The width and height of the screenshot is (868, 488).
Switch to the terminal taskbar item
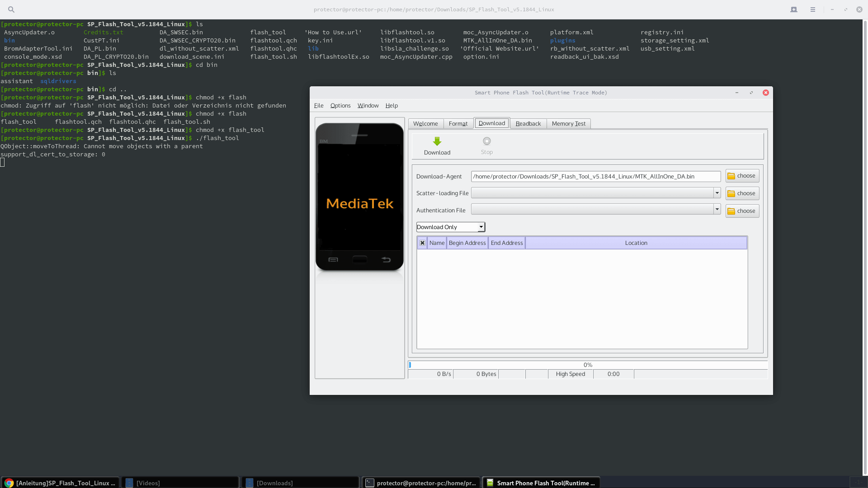pos(421,483)
